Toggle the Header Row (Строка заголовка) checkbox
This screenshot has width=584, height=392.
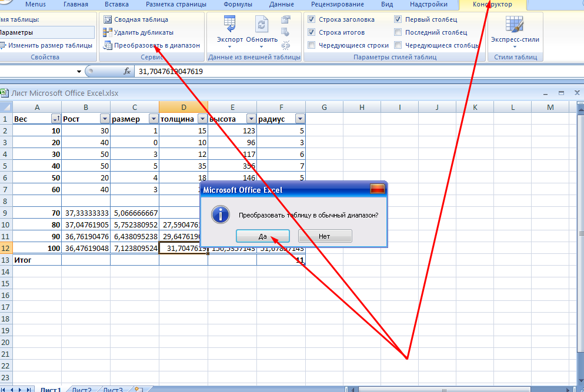click(311, 19)
